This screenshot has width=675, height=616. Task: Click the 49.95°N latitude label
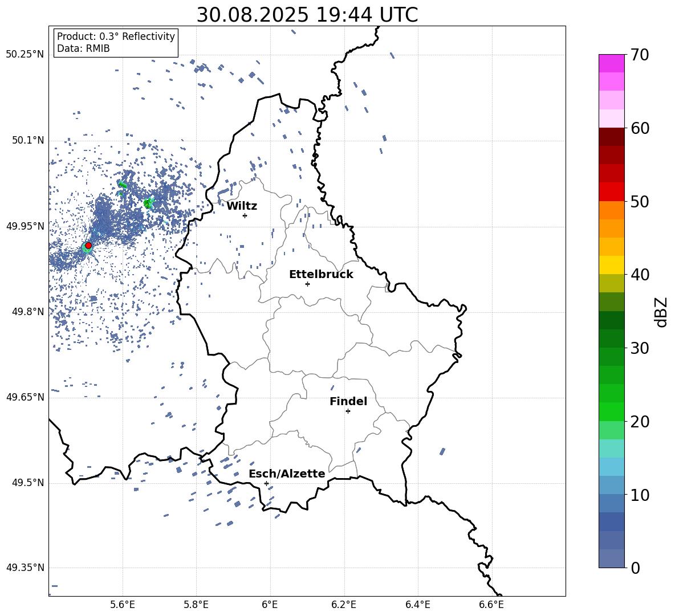click(25, 226)
